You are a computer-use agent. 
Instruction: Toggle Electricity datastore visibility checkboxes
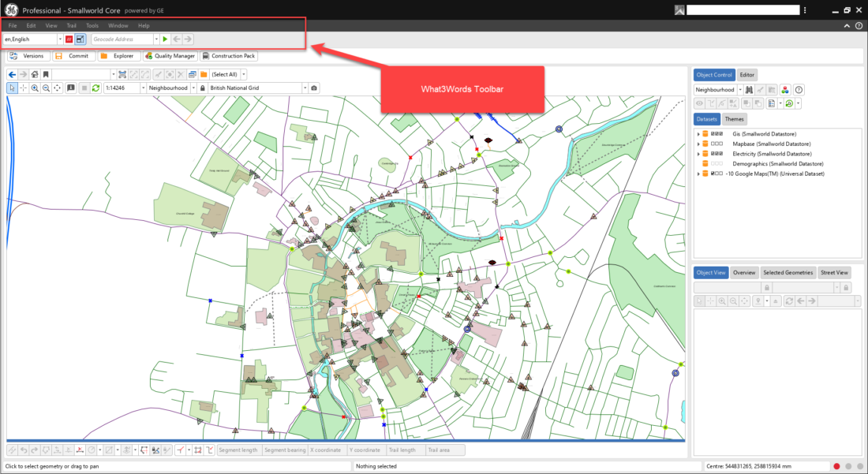click(716, 154)
